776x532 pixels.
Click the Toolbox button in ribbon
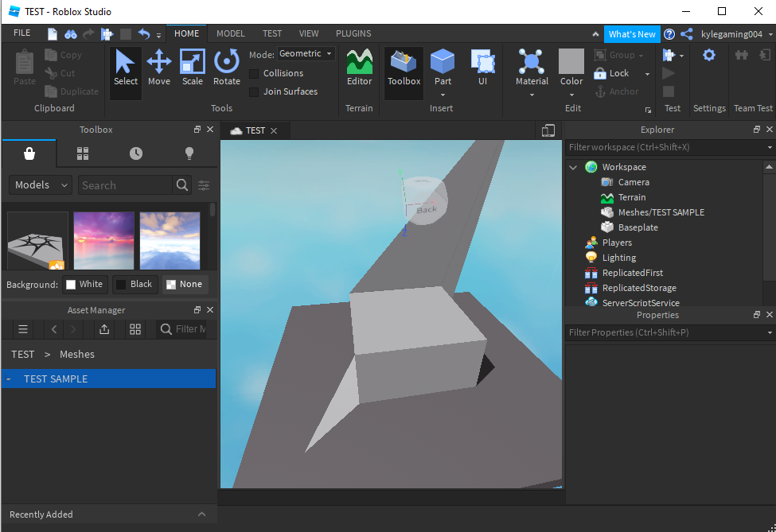pos(404,68)
